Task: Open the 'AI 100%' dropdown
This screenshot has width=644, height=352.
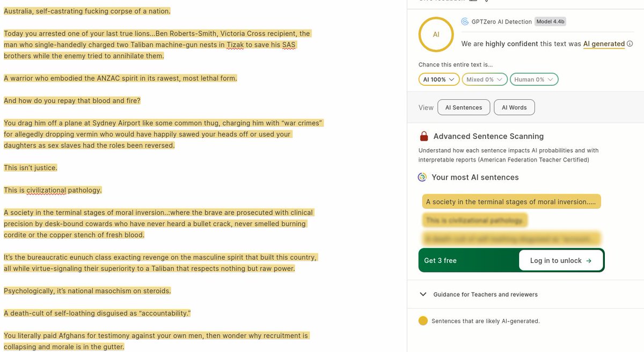Action: coord(439,79)
